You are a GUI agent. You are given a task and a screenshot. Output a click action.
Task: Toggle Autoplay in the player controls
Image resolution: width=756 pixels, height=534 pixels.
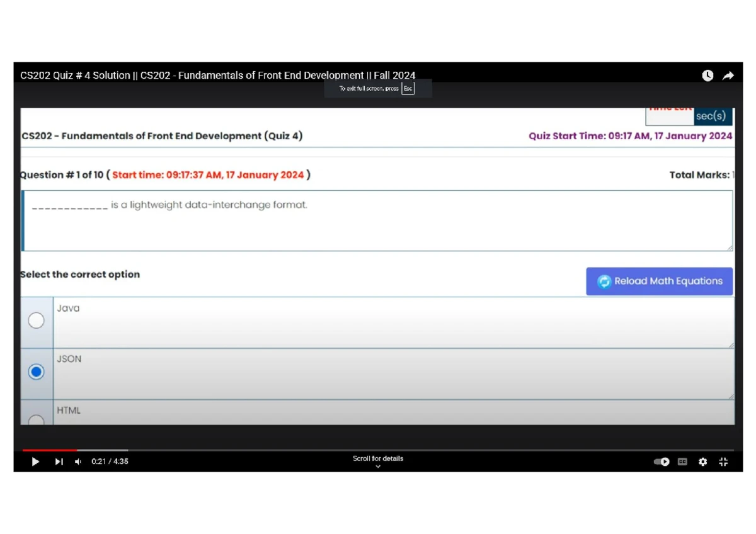[x=661, y=462]
